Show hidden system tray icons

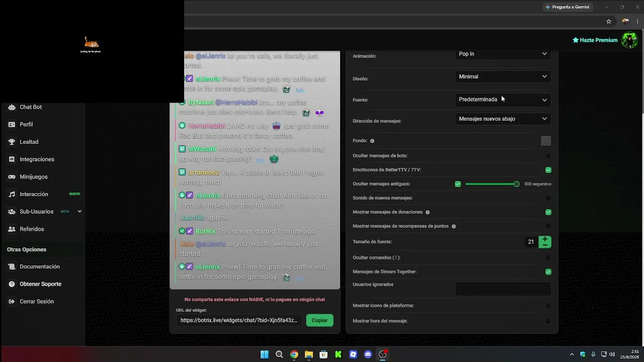pyautogui.click(x=572, y=354)
